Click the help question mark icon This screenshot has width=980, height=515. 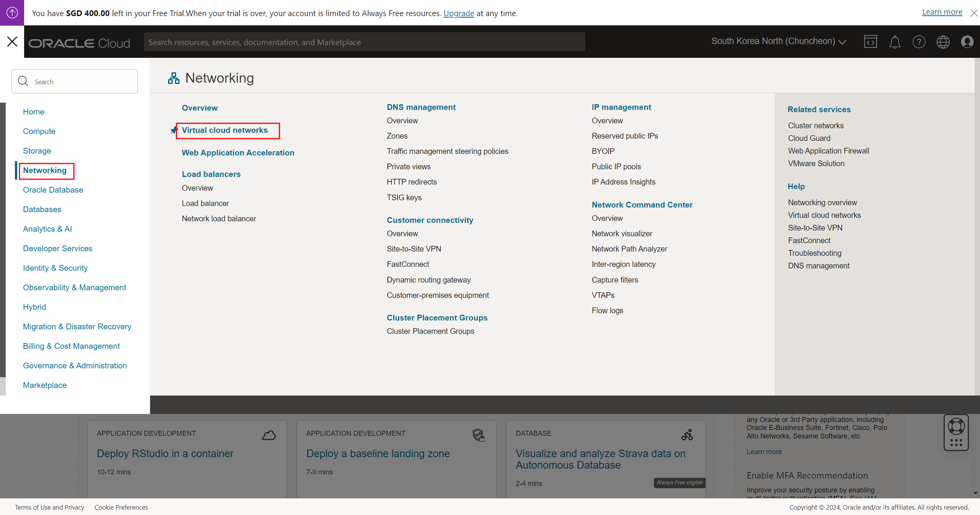tap(919, 42)
